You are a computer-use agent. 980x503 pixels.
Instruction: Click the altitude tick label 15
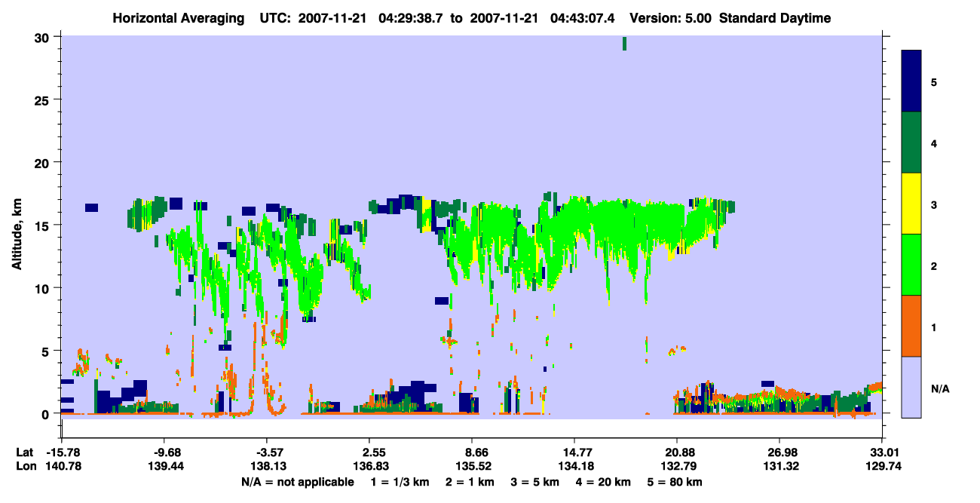click(x=44, y=225)
